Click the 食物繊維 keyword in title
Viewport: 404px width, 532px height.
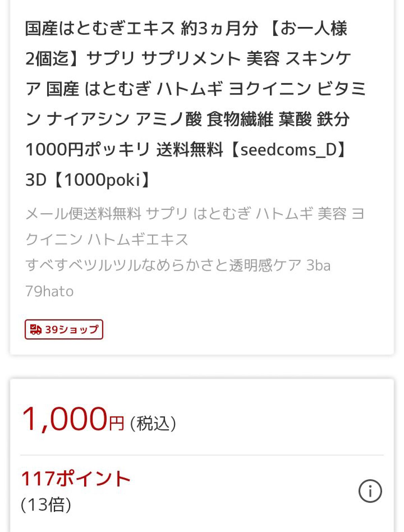(240, 119)
